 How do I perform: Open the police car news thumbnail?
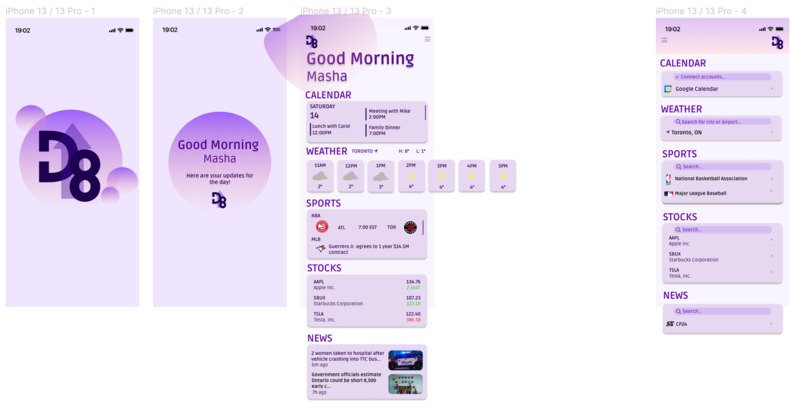(x=406, y=360)
